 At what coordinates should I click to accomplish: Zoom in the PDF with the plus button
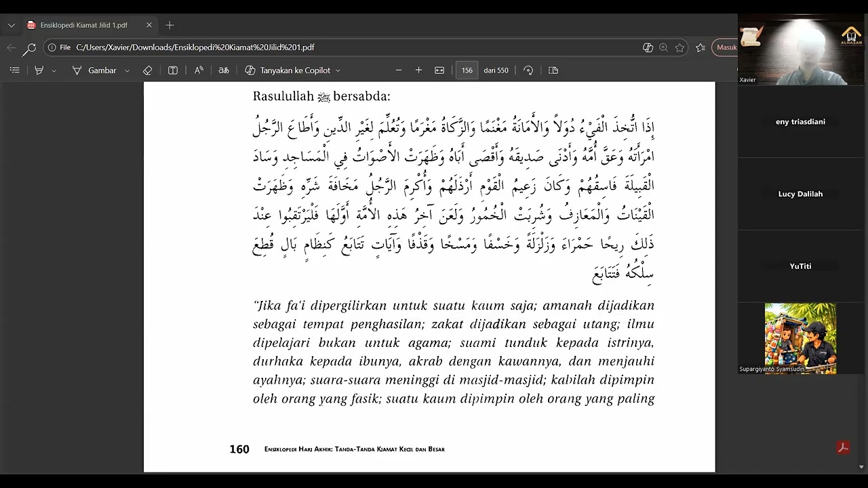coord(418,70)
